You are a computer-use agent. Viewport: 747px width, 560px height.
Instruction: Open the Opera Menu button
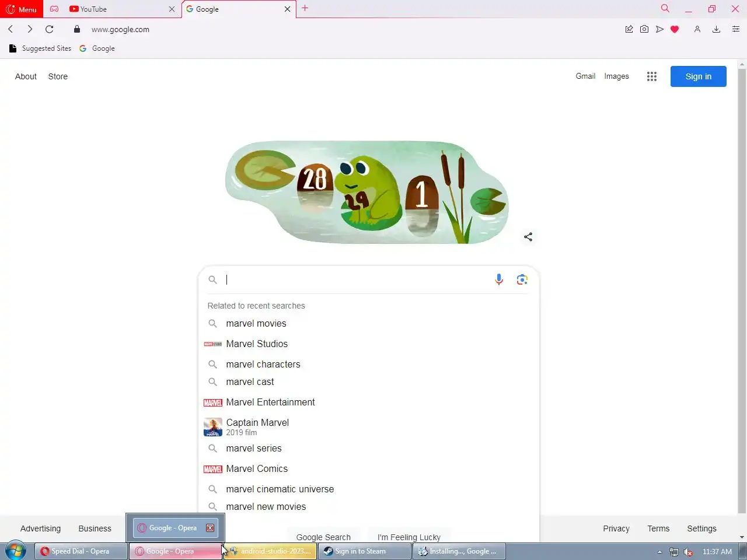(x=21, y=9)
